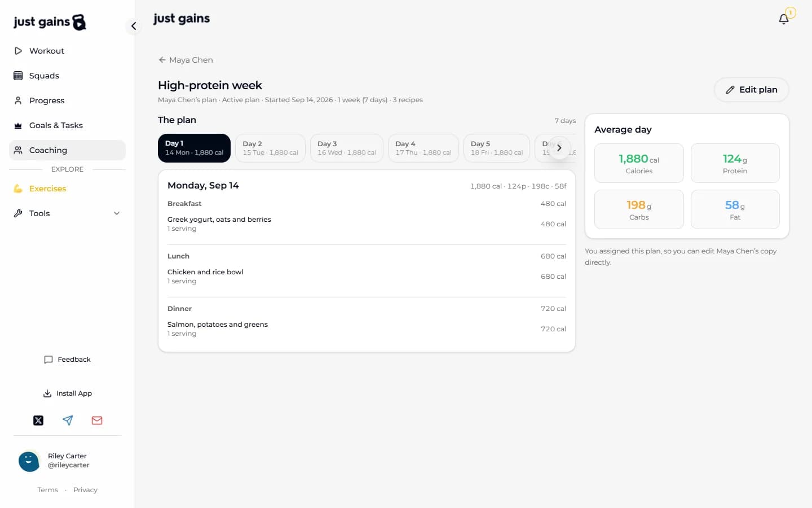
Task: Click the 680 cal Lunch total
Action: (x=553, y=256)
